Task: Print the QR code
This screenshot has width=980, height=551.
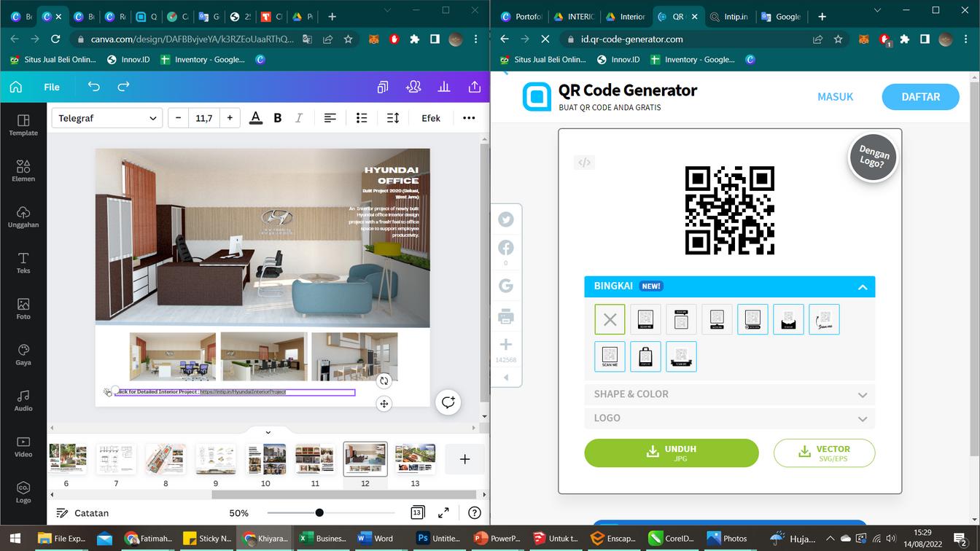Action: pyautogui.click(x=506, y=316)
